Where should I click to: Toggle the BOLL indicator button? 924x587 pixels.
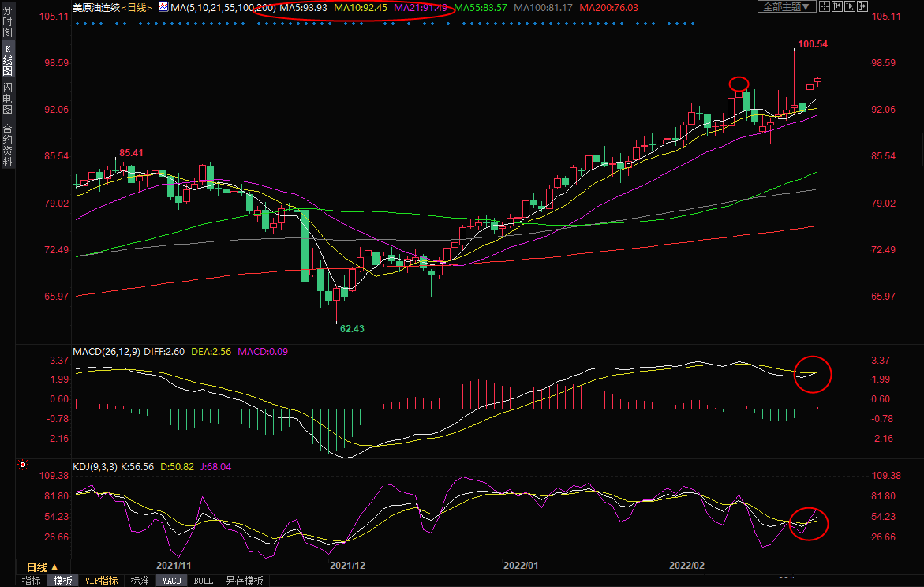pos(203,581)
